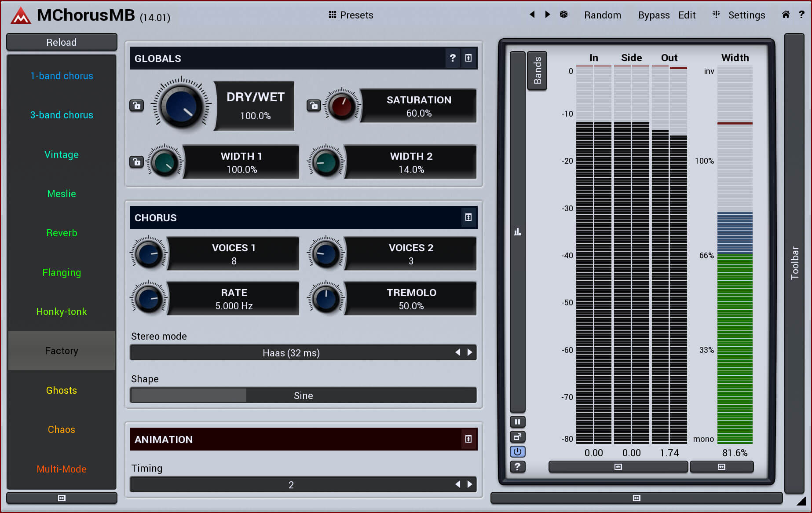This screenshot has height=513, width=812.
Task: Open the help question mark in header
Action: pyautogui.click(x=801, y=15)
